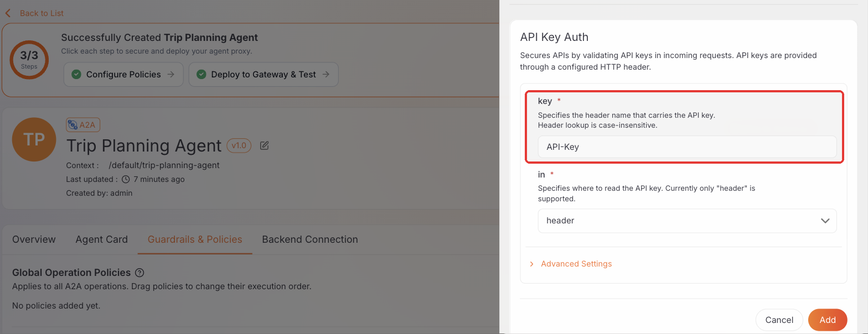Click the 'Created by: admin' text
The height and width of the screenshot is (334, 868).
[x=99, y=193]
